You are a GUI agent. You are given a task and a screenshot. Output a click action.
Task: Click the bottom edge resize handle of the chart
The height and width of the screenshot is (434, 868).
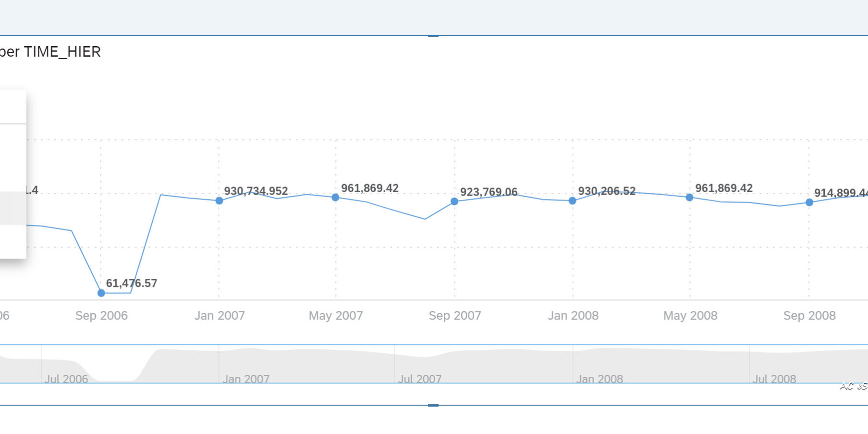coord(433,405)
